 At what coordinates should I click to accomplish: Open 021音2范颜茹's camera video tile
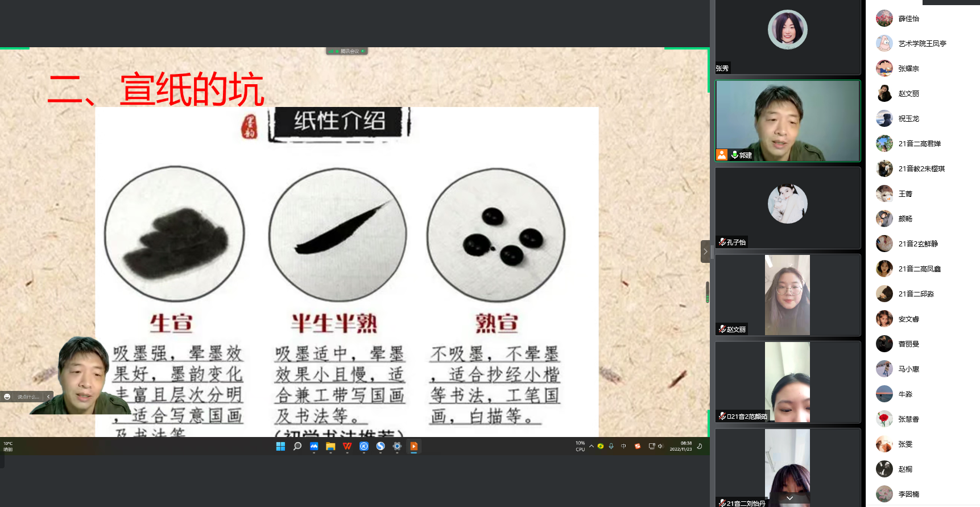[787, 382]
